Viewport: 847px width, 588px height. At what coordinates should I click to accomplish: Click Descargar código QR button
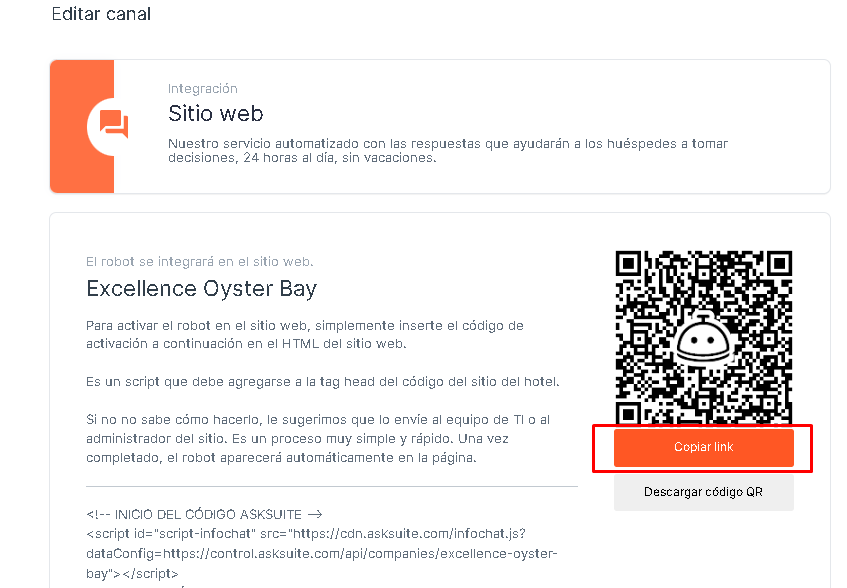(703, 492)
